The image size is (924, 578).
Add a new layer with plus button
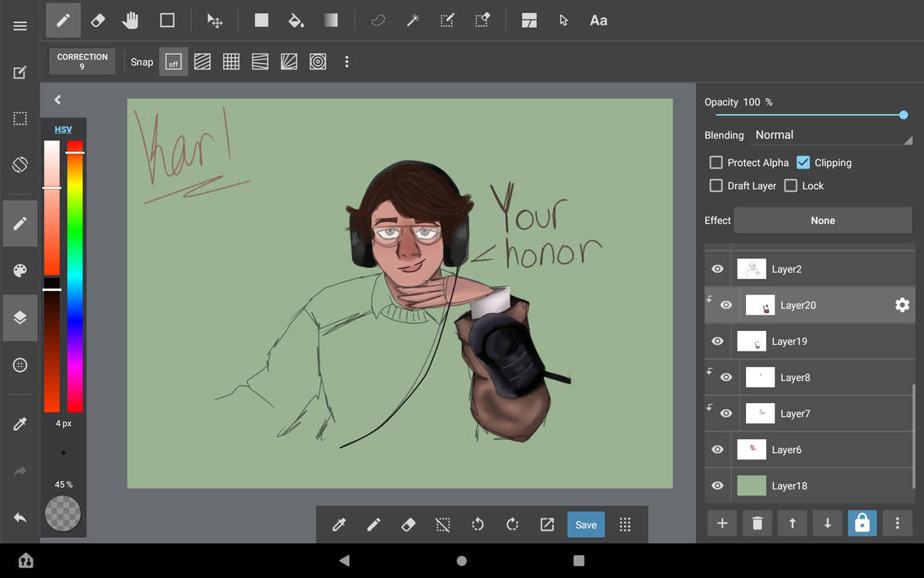click(x=722, y=523)
